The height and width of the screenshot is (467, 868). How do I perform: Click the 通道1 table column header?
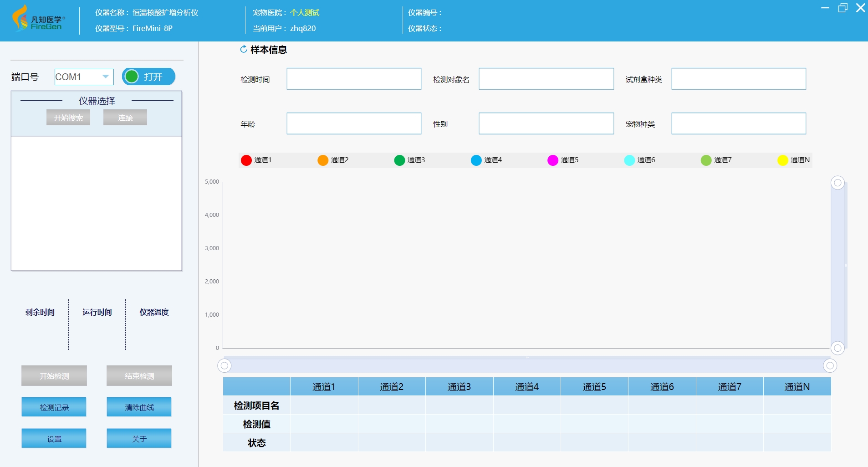(324, 387)
